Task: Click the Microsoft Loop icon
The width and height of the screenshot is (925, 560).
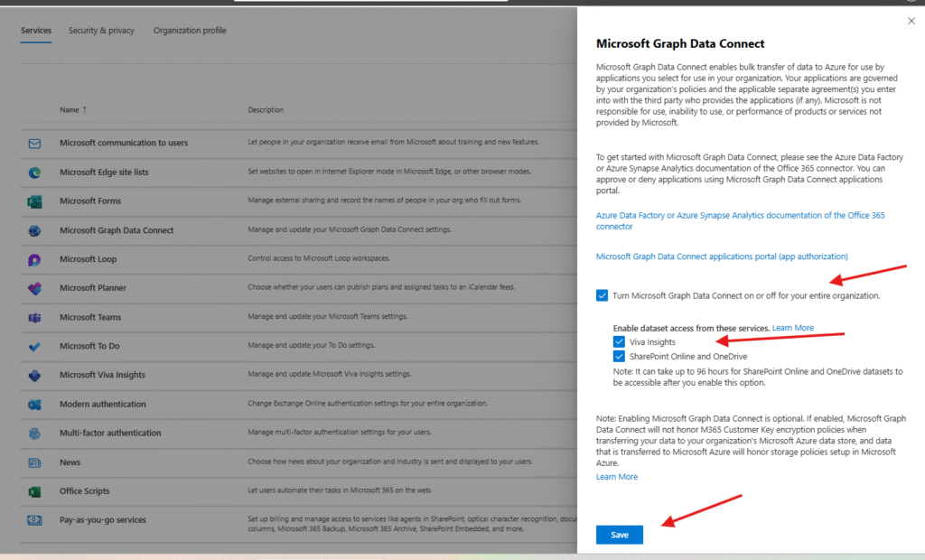Action: (x=34, y=260)
